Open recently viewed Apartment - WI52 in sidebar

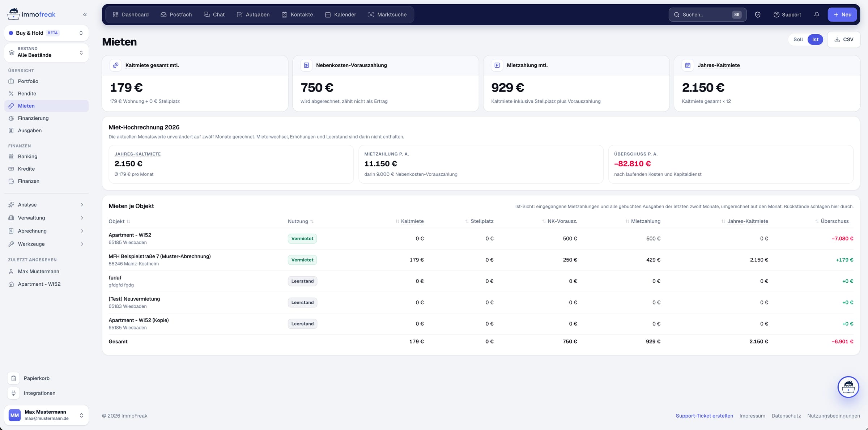pos(46,284)
